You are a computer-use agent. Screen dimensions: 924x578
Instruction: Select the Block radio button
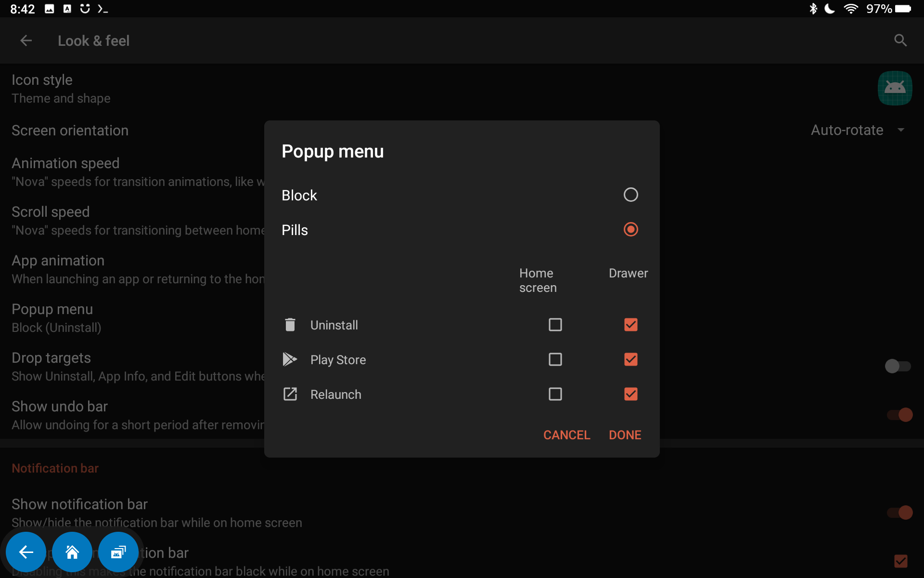630,195
